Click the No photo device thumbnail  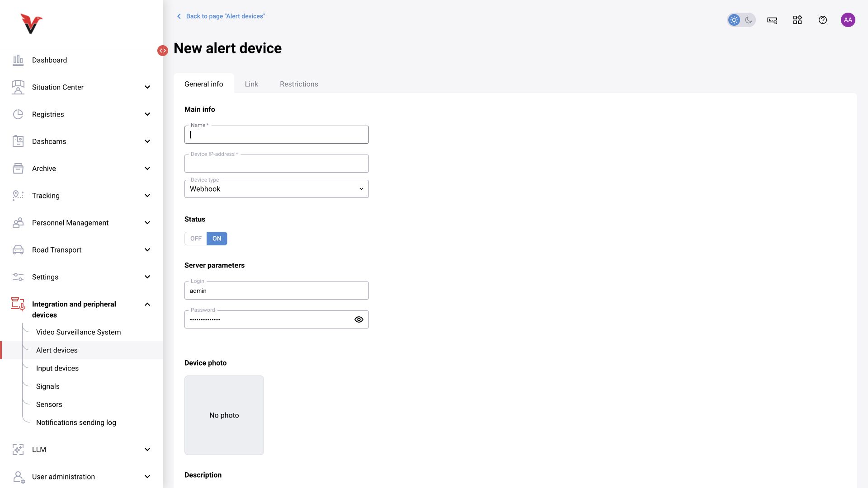coord(224,415)
